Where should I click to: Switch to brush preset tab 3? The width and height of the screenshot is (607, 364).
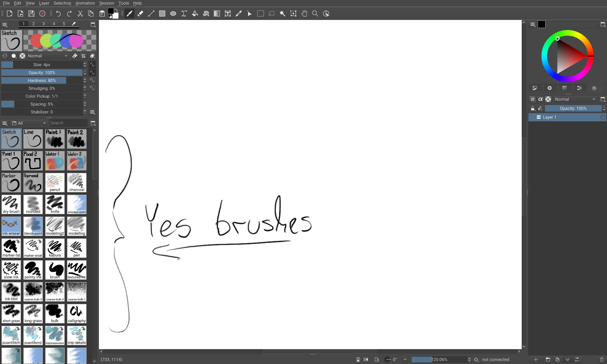coord(44,24)
